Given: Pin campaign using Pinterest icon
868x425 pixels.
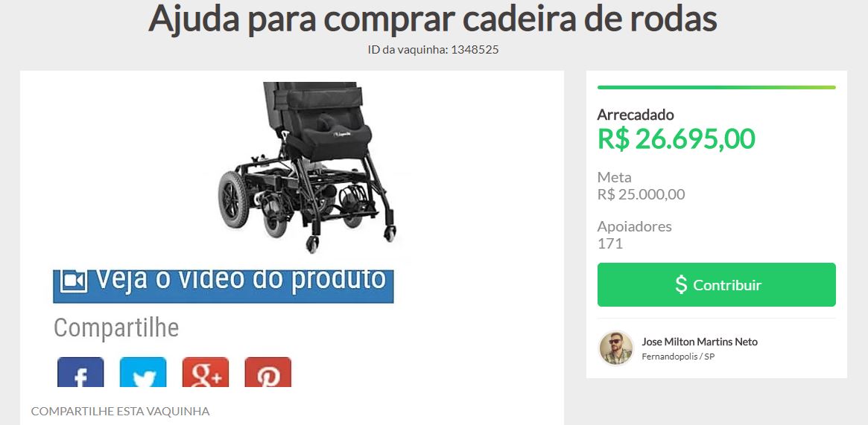Looking at the screenshot, I should tap(268, 372).
